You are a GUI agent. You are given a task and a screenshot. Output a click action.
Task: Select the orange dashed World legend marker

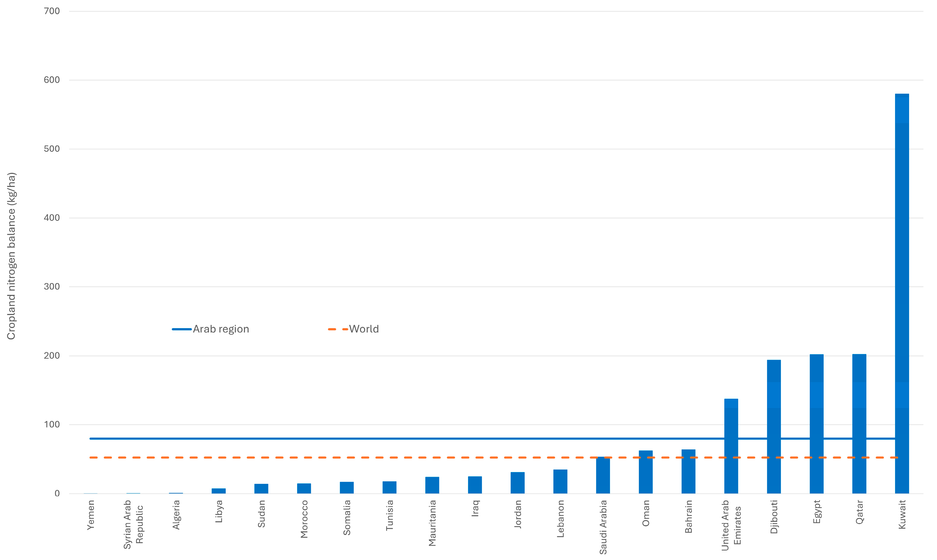338,329
